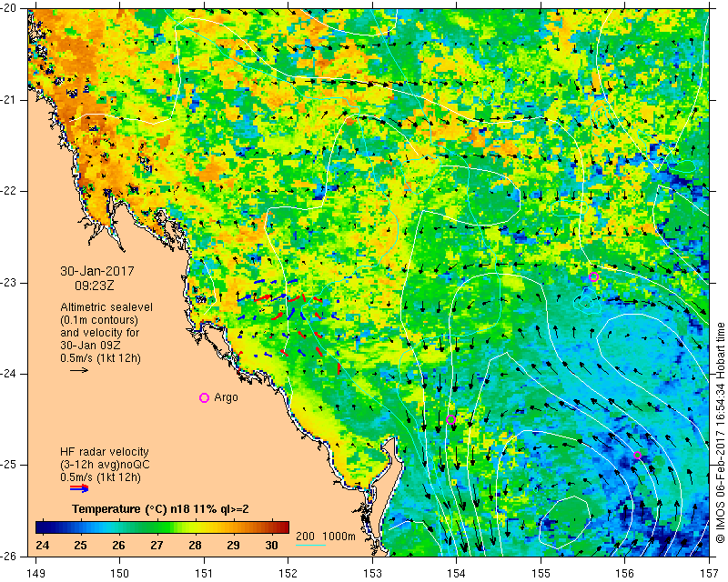728x582 pixels.
Task: Click the black altimetric velocity legend arrow
Action: point(79,370)
